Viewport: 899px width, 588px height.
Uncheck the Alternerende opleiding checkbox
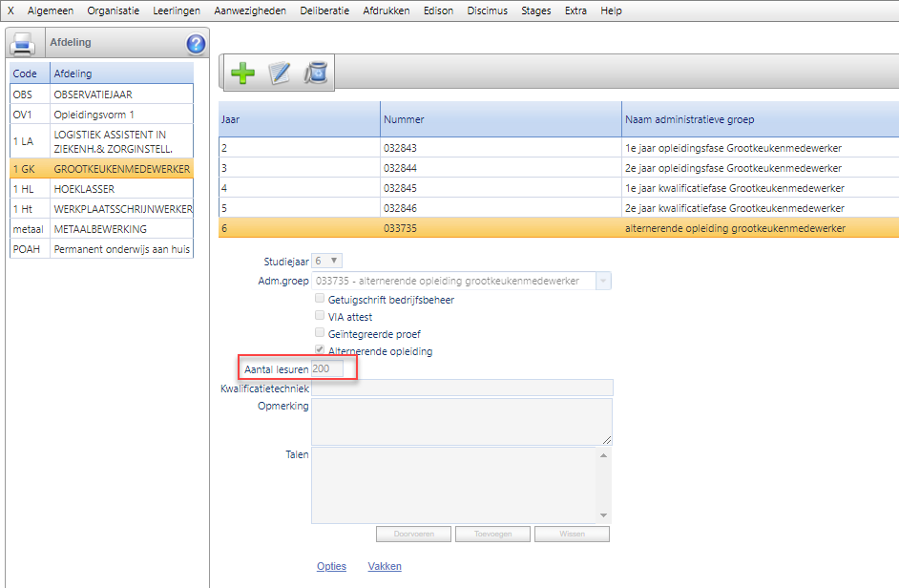coord(320,351)
